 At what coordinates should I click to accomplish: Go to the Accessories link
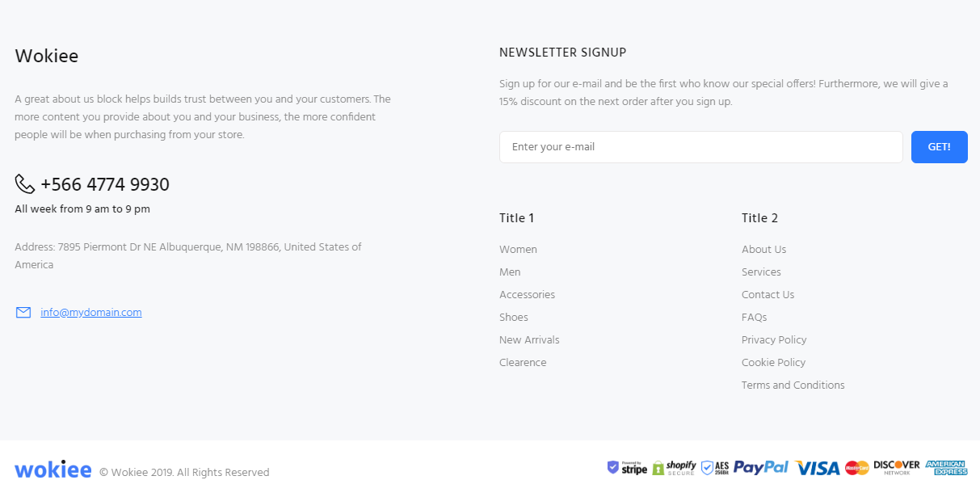(x=527, y=295)
